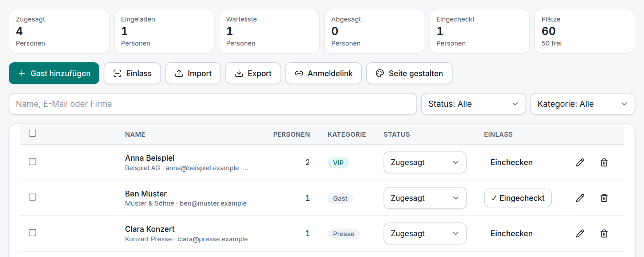Click the Export button
This screenshot has width=644, height=257.
click(253, 73)
